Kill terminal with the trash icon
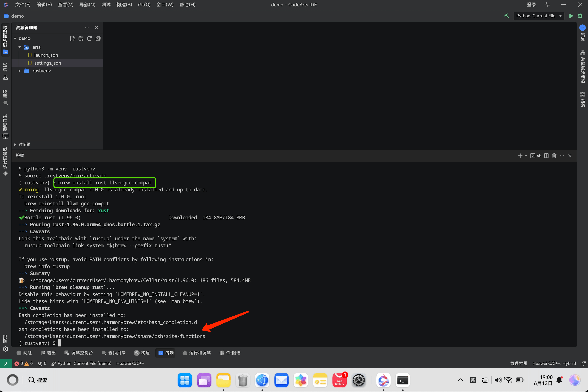Image resolution: width=588 pixels, height=392 pixels. (x=554, y=156)
